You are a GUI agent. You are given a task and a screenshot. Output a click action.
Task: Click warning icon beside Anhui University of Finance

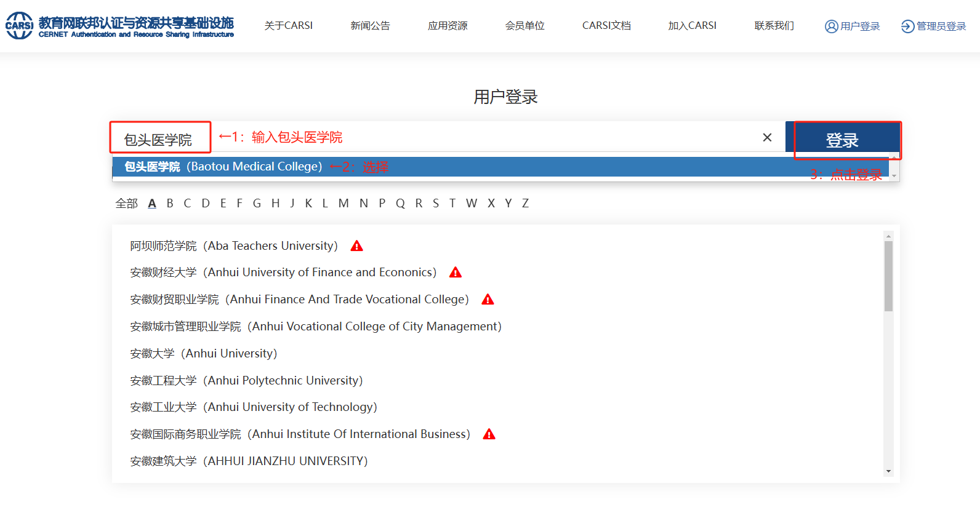[x=456, y=273]
